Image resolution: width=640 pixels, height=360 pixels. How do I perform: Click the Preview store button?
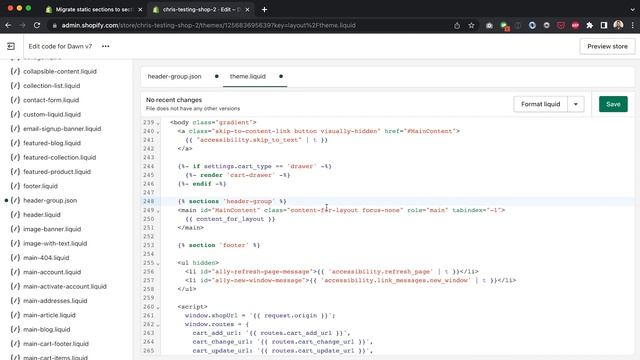pos(607,47)
